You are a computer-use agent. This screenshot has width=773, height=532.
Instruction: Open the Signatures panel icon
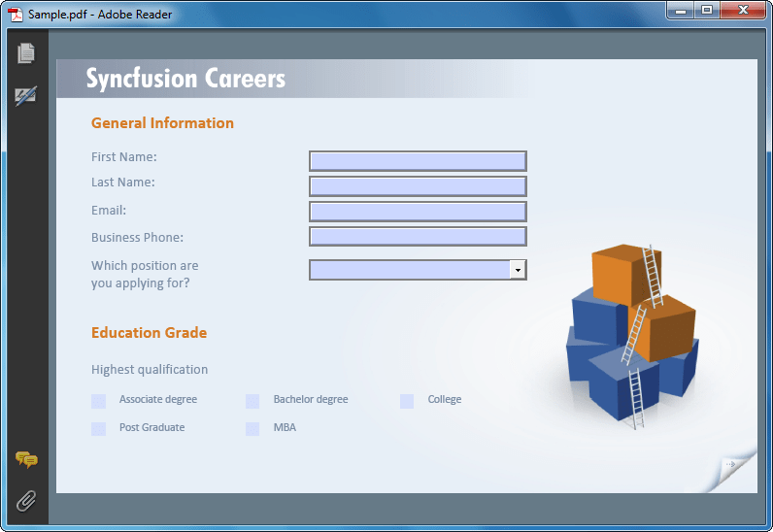pyautogui.click(x=25, y=96)
